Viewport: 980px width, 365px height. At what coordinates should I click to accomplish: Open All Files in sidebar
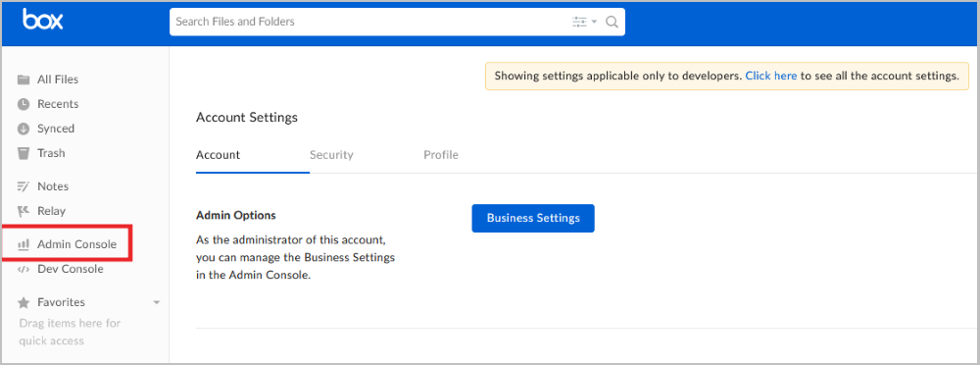point(58,79)
